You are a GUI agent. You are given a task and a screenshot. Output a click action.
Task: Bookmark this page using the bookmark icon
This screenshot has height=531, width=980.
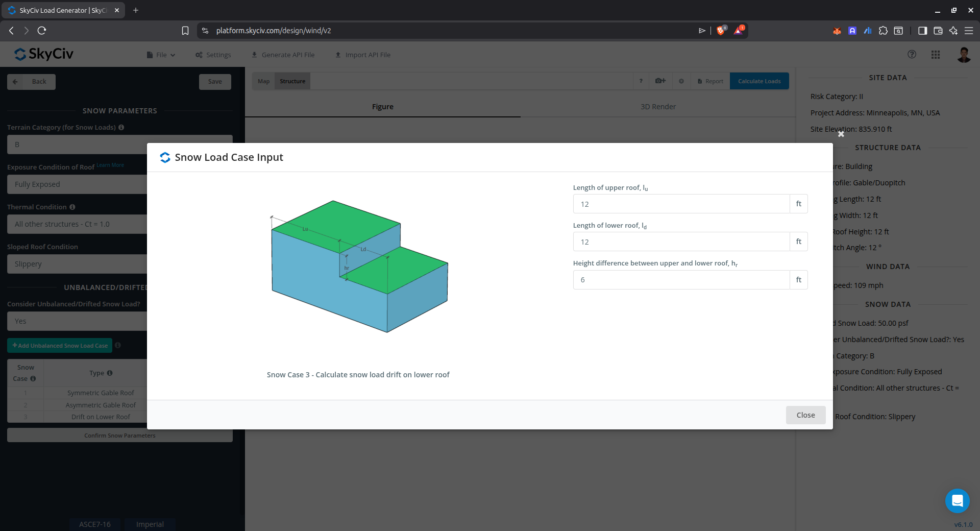pyautogui.click(x=185, y=31)
